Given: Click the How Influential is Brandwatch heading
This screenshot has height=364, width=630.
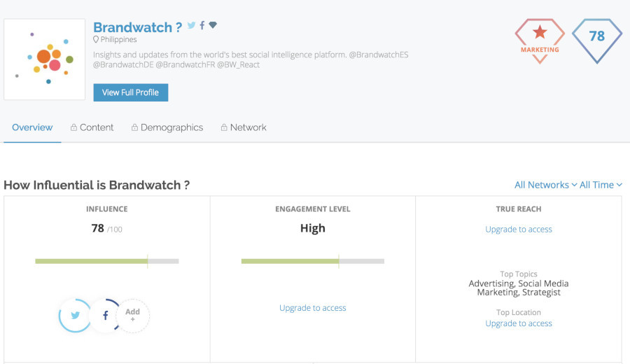Looking at the screenshot, I should [97, 185].
